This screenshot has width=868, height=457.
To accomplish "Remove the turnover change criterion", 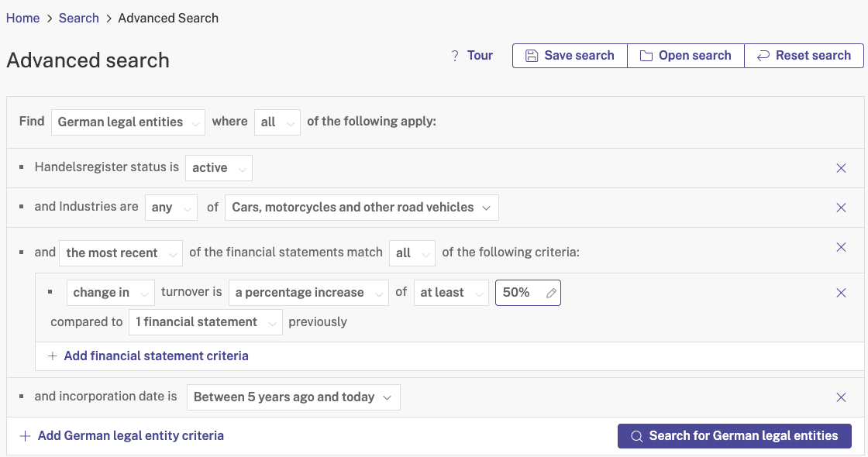I will click(x=841, y=293).
